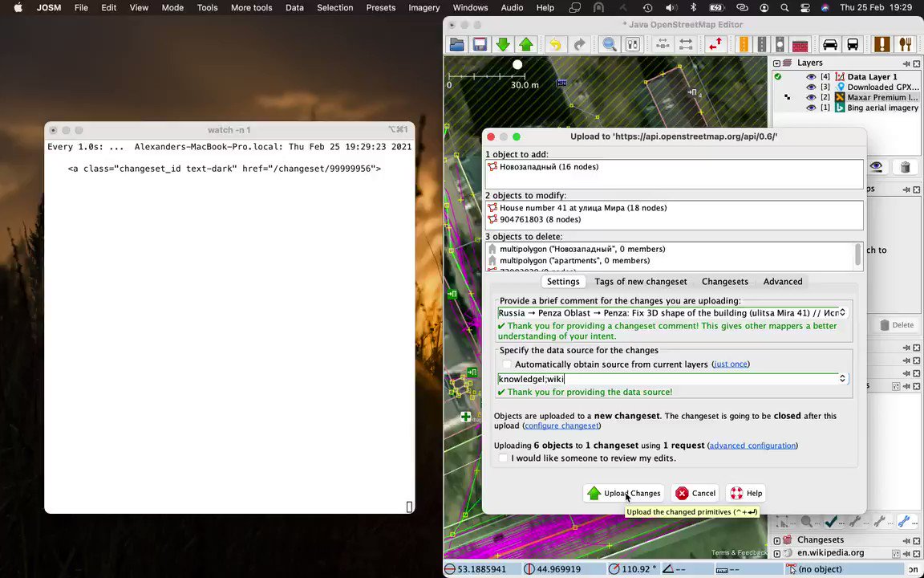The image size is (924, 578).
Task: Click the latitude status bar icon
Action: click(x=450, y=569)
